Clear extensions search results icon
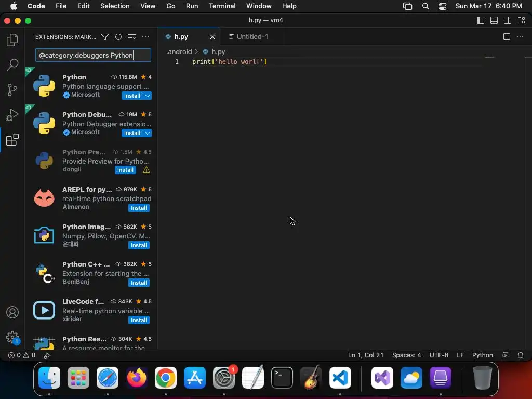Image resolution: width=532 pixels, height=399 pixels. [x=131, y=37]
